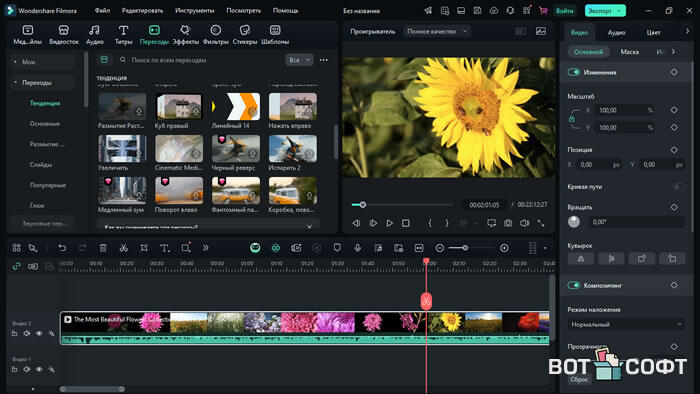700x394 pixels.
Task: Open the Полное качество quality dropdown
Action: pos(437,32)
